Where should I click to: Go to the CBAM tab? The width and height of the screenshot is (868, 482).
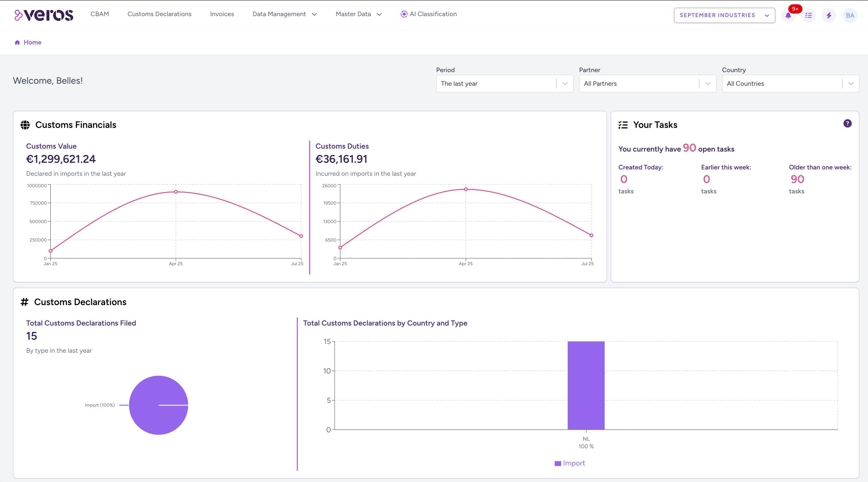99,14
